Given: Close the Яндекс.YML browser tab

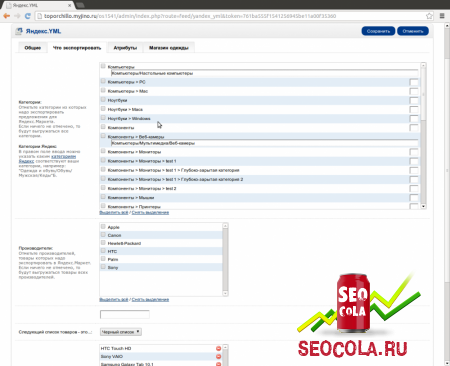Looking at the screenshot, I should 70,5.
